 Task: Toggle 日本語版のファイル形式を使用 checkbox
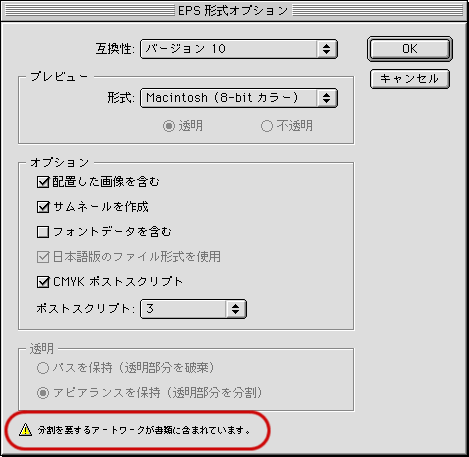point(43,257)
